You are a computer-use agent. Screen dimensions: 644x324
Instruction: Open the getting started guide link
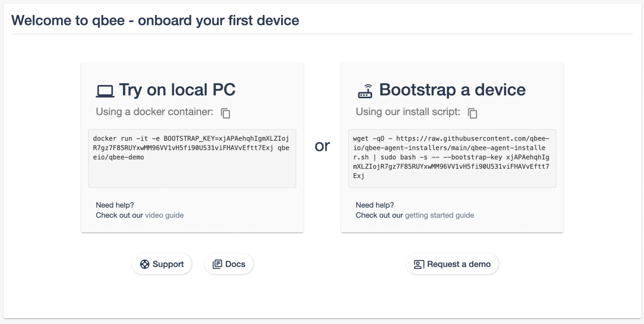pyautogui.click(x=440, y=215)
